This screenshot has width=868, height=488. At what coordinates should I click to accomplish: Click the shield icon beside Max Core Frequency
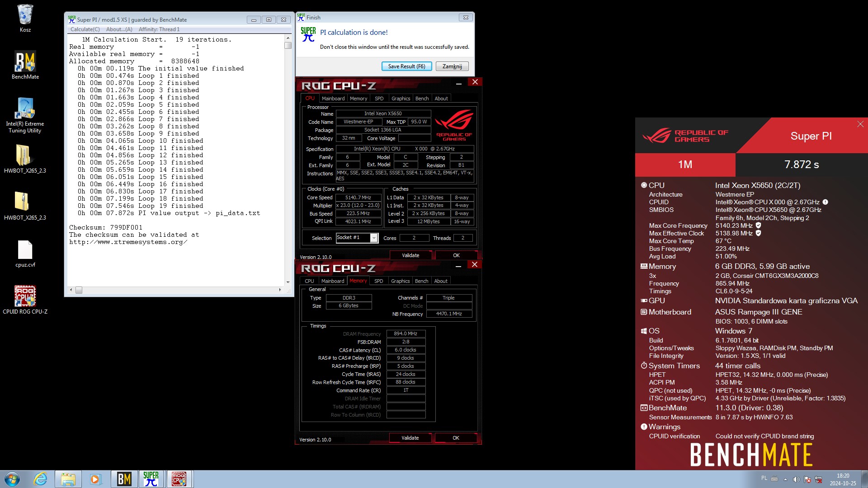pos(759,225)
